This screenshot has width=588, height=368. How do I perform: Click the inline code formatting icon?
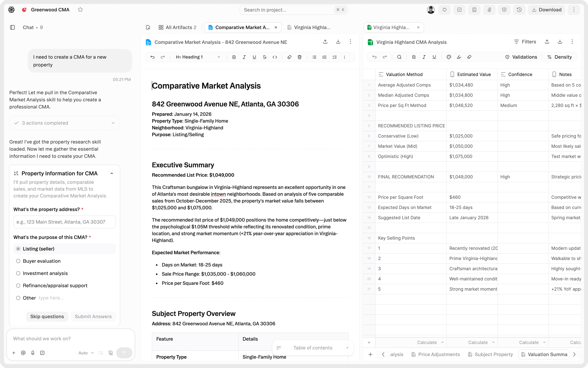(x=275, y=57)
